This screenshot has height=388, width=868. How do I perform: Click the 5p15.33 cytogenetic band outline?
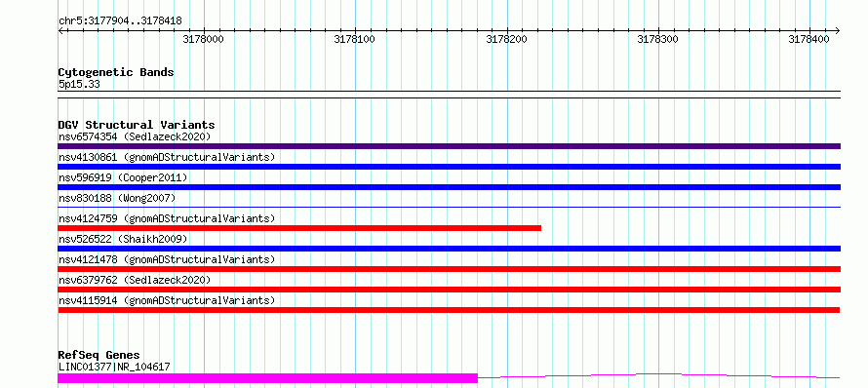pos(449,95)
